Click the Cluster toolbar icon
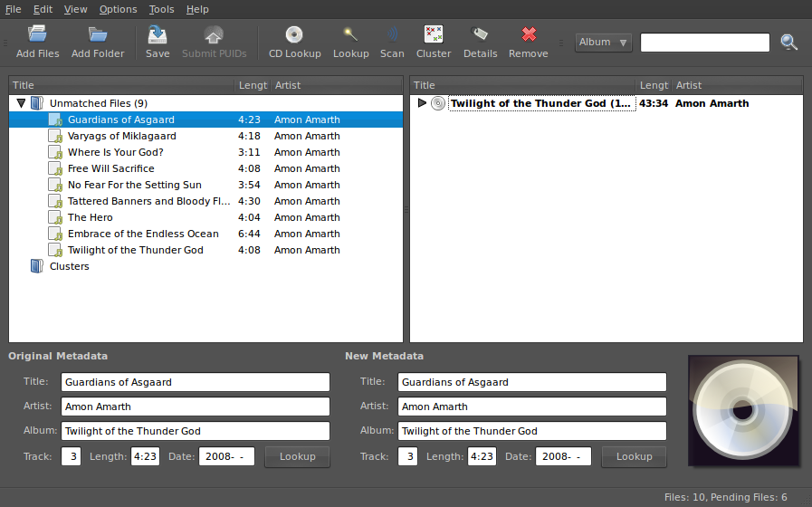 (434, 34)
